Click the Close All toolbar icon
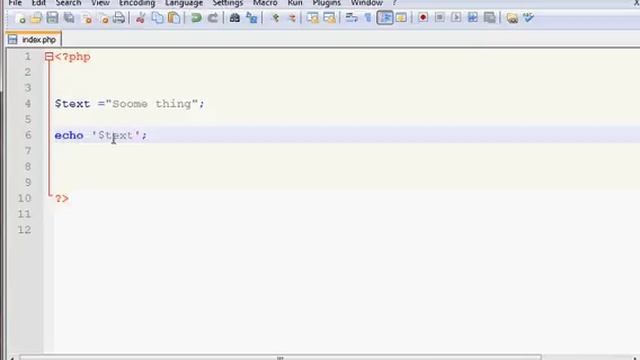Image resolution: width=640 pixels, height=360 pixels. click(x=103, y=18)
